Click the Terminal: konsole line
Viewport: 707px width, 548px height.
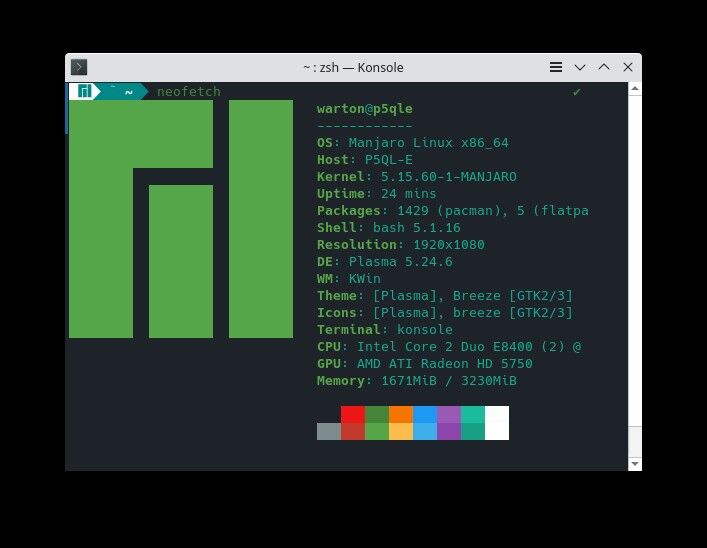[385, 330]
